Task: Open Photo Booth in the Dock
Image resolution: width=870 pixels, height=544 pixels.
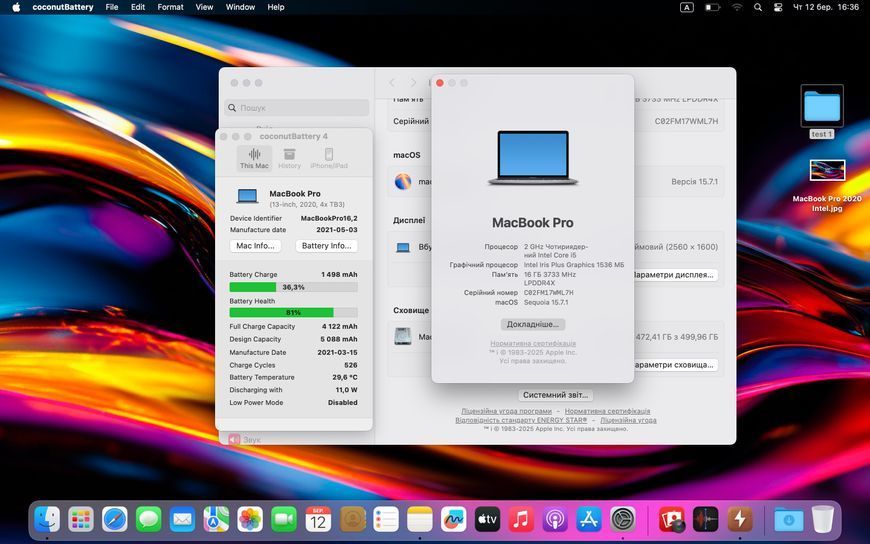Action: (672, 520)
